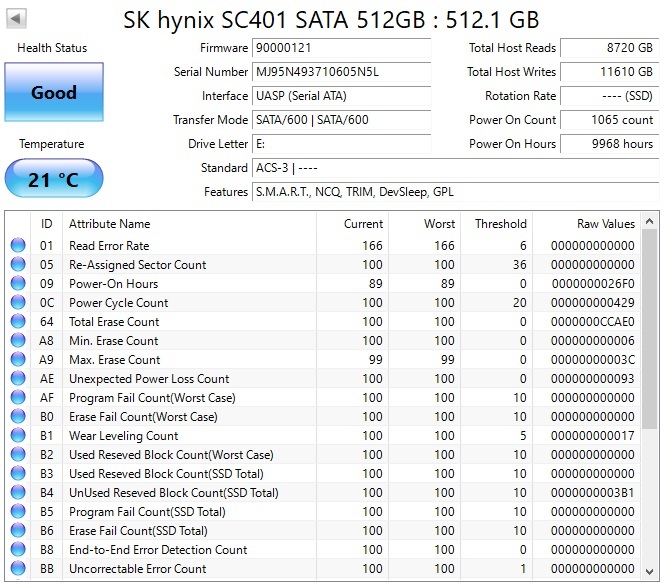This screenshot has height=588, width=666.
Task: Click the Firmware field showing 90000121
Action: (x=341, y=48)
